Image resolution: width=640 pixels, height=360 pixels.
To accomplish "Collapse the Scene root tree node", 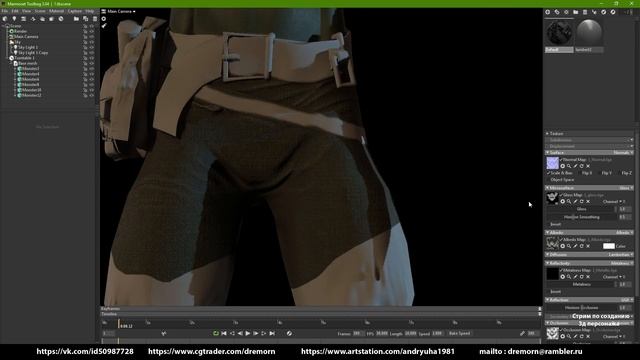I will (x=3, y=26).
